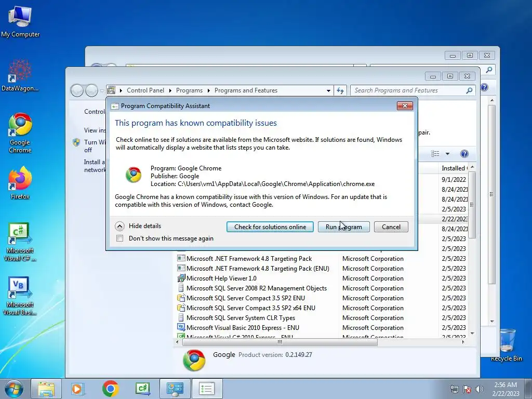This screenshot has height=399, width=532.
Task: Open the Windows Start menu
Action: pyautogui.click(x=14, y=389)
